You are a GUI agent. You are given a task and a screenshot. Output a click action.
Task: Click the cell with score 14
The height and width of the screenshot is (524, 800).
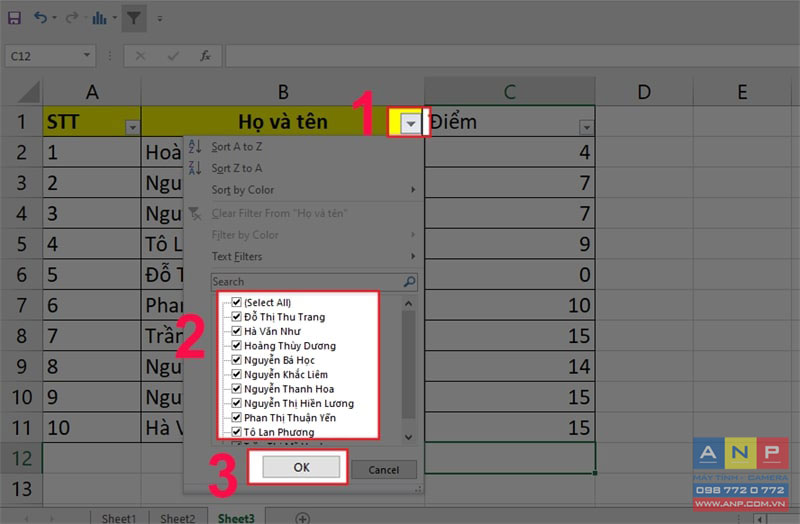[x=510, y=366]
